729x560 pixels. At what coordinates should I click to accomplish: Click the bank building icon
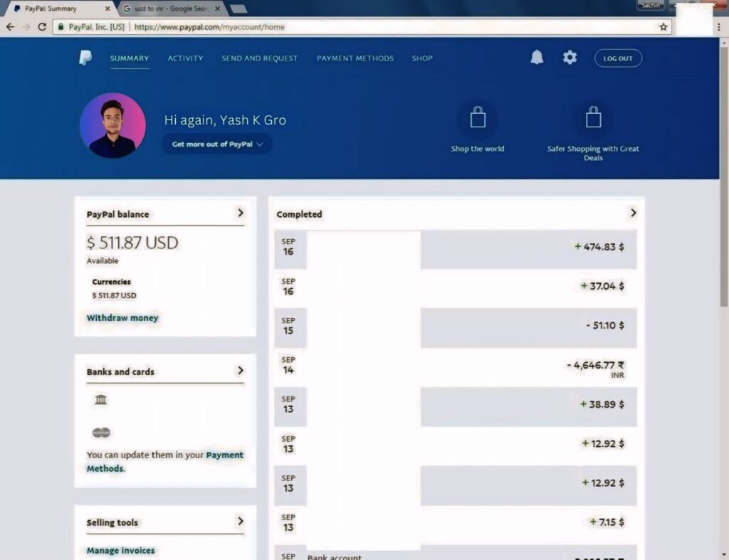(x=101, y=400)
